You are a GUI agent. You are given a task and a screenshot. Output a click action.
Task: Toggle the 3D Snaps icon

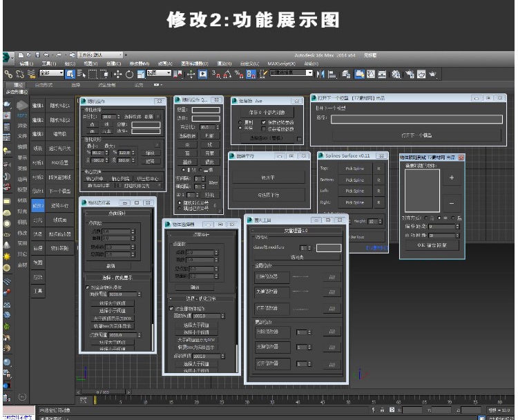(x=215, y=74)
